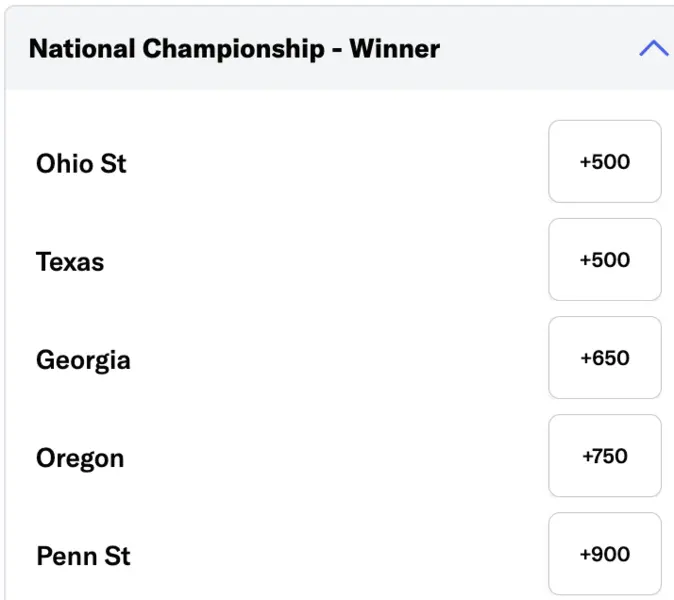The image size is (674, 600).
Task: Click the Texas team name
Action: click(70, 261)
